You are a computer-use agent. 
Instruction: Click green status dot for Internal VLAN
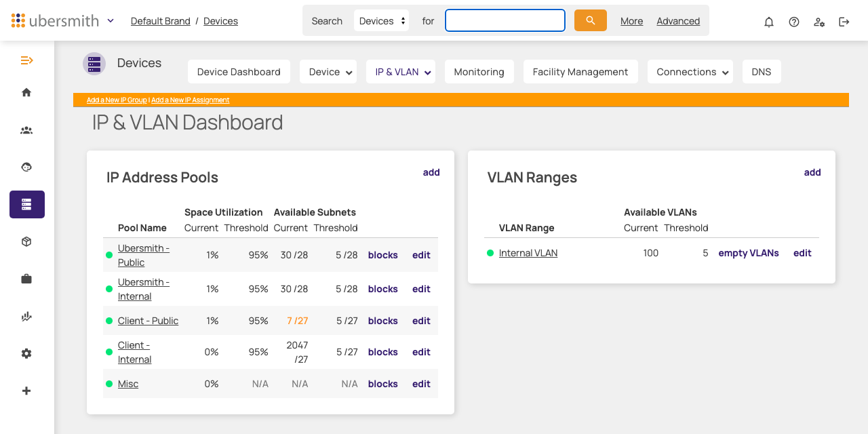coord(490,253)
